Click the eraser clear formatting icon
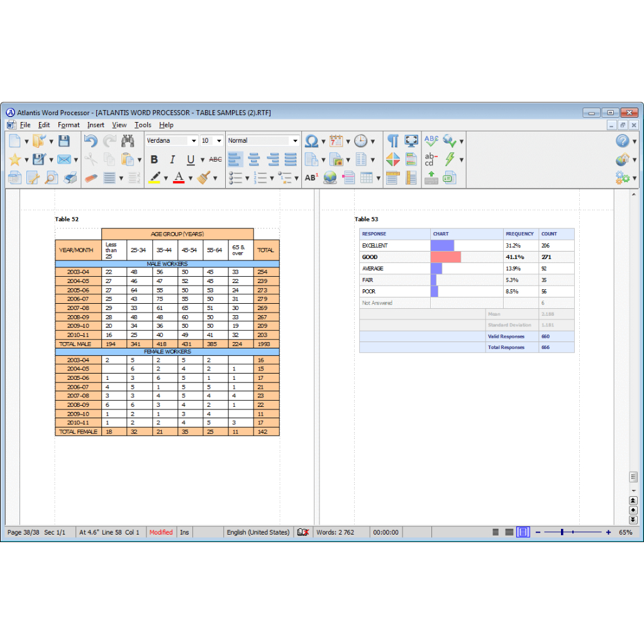This screenshot has width=644, height=644. (x=91, y=178)
